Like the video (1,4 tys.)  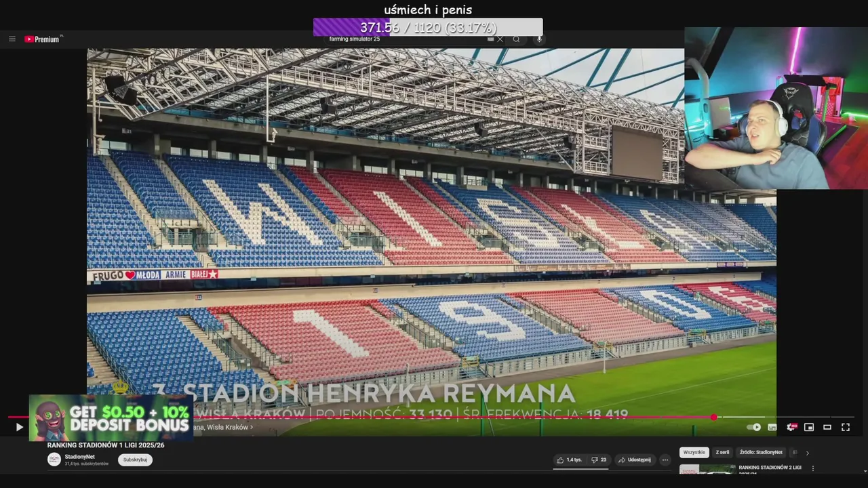(570, 460)
